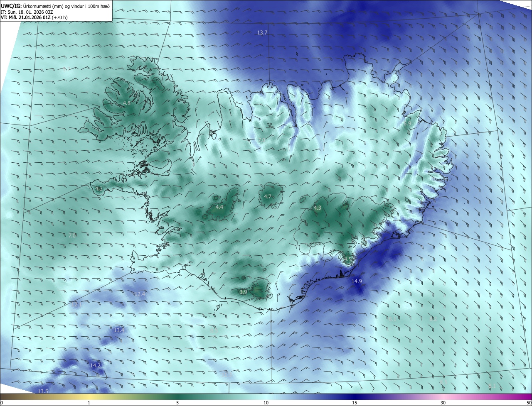
Task: Pick the light pink band of the color scale
Action: pyautogui.click(x=443, y=396)
